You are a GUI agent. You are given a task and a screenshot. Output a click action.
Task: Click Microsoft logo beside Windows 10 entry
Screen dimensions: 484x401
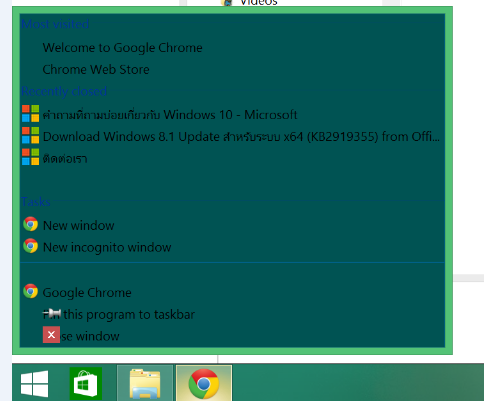31,113
